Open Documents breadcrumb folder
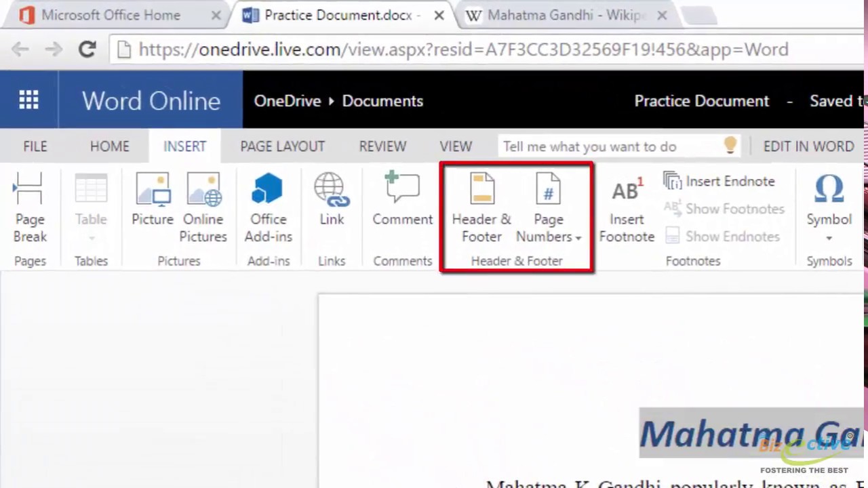Viewport: 868px width, 488px height. (x=382, y=101)
